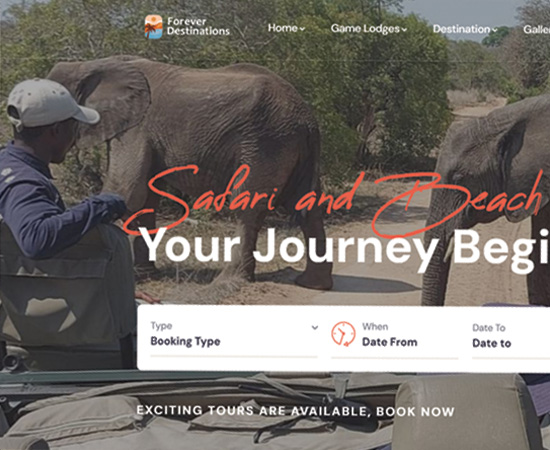The image size is (550, 450).
Task: Click the Date to field
Action: click(x=511, y=341)
